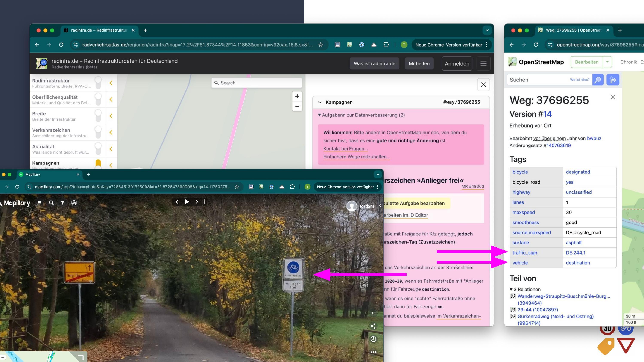
Task: Click the Mapillary filter funnel icon
Action: tap(62, 203)
